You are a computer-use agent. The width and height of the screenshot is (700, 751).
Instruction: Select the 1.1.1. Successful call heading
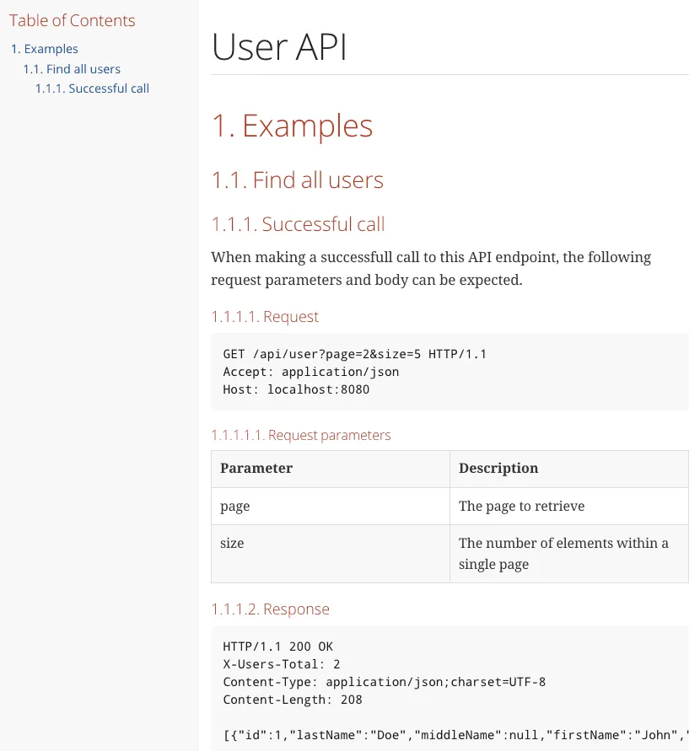pos(297,224)
